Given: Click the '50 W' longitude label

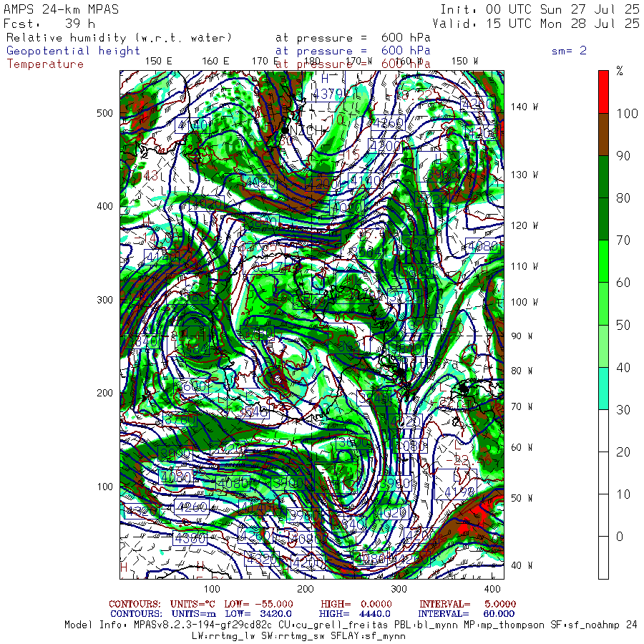Looking at the screenshot, I should [522, 498].
